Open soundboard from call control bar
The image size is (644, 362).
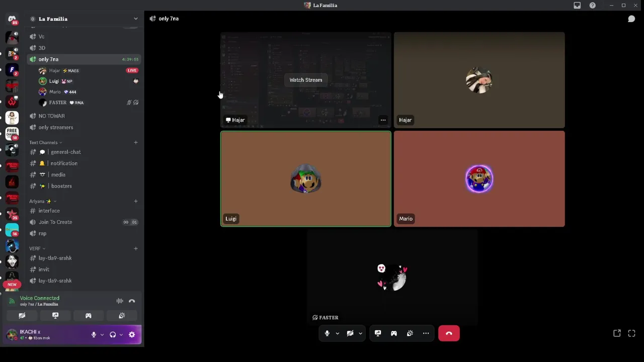(410, 333)
